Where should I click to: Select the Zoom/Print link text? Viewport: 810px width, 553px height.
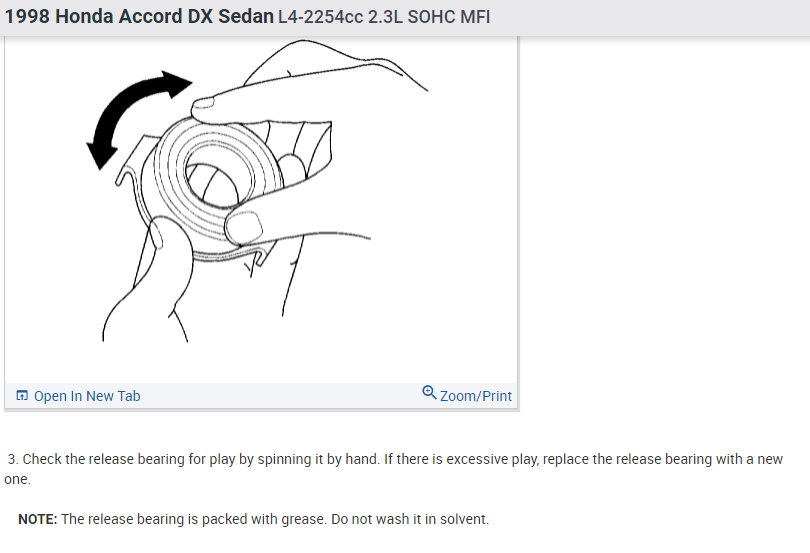pos(476,396)
